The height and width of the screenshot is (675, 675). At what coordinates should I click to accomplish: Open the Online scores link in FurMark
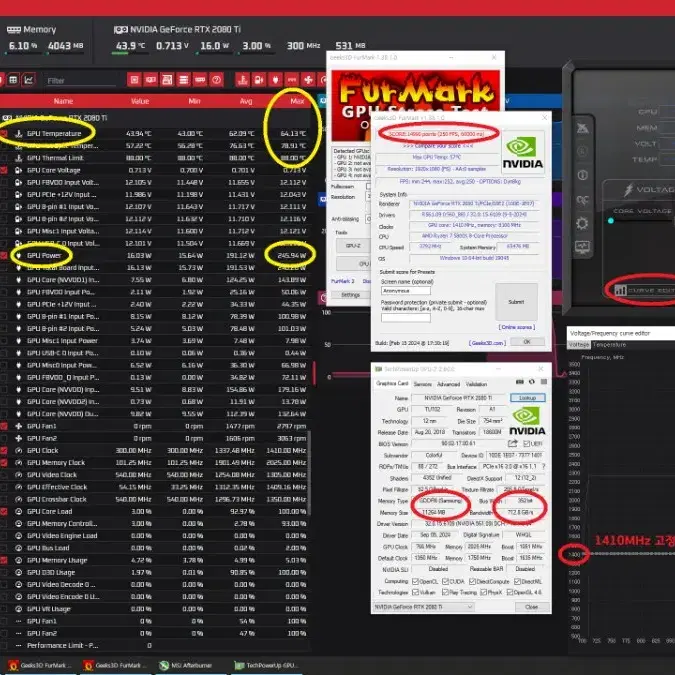tap(517, 327)
